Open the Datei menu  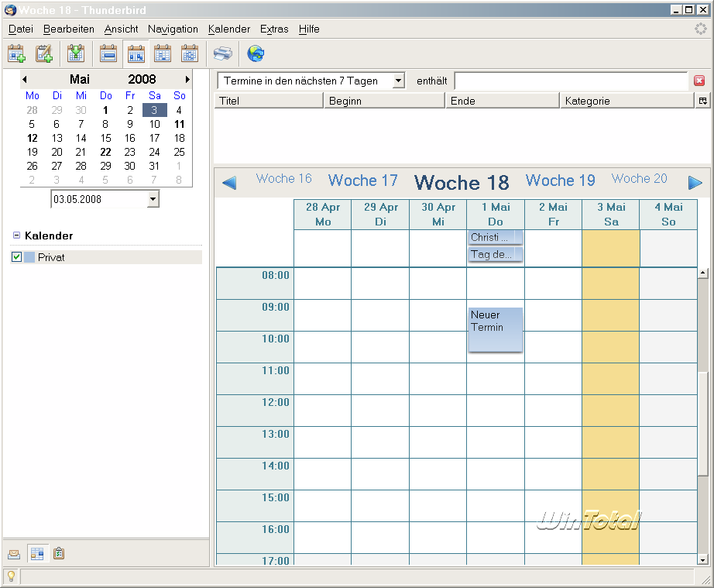[20, 29]
